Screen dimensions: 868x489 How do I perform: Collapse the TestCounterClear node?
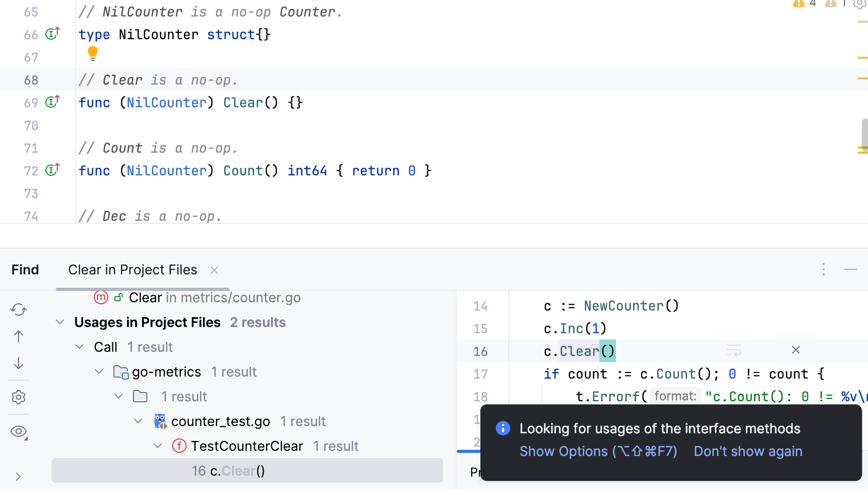click(x=158, y=446)
